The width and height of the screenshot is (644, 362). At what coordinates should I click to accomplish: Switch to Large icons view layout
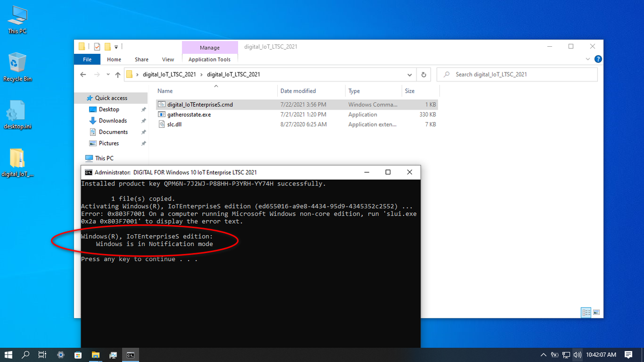(597, 312)
